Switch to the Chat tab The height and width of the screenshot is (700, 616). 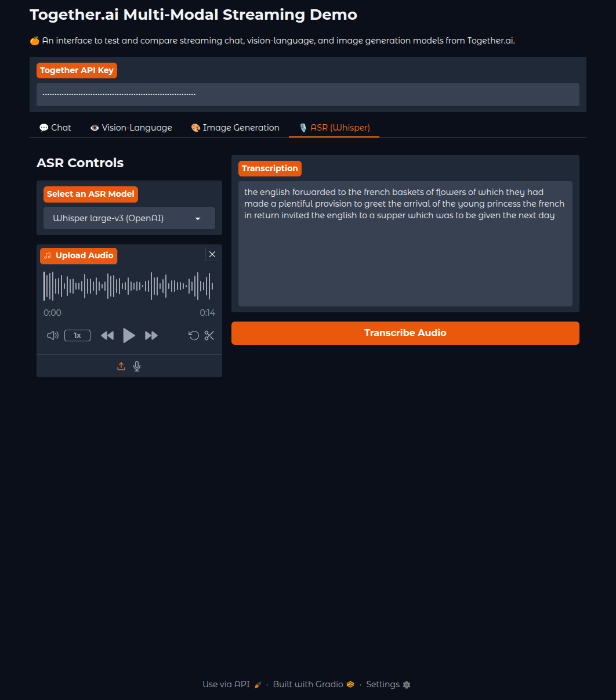click(55, 128)
